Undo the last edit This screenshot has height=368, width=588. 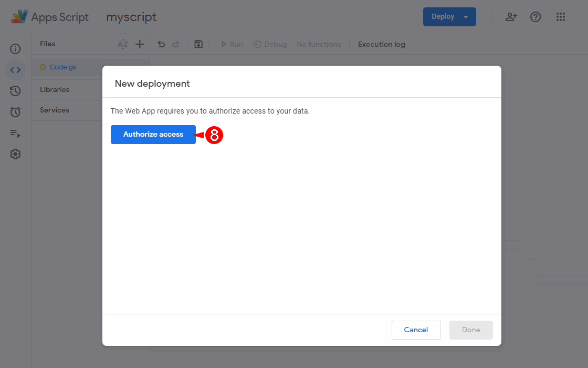click(161, 45)
